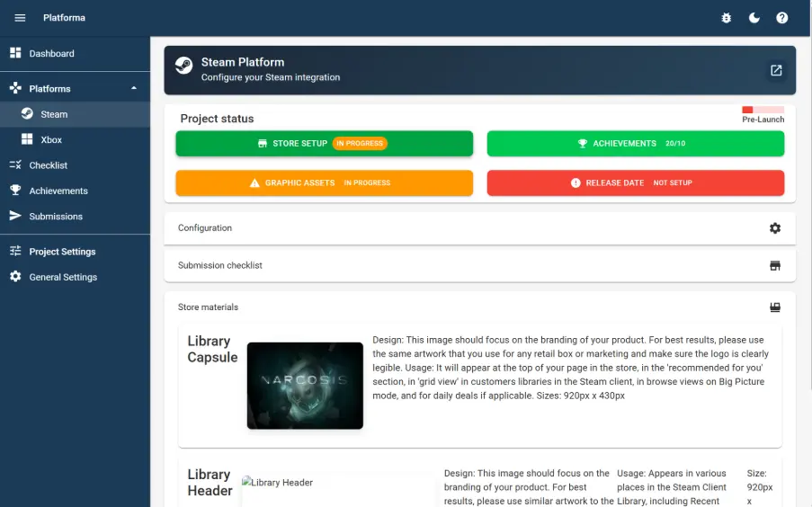This screenshot has width=812, height=507.
Task: Open Steam Platform in new window
Action: coord(776,70)
